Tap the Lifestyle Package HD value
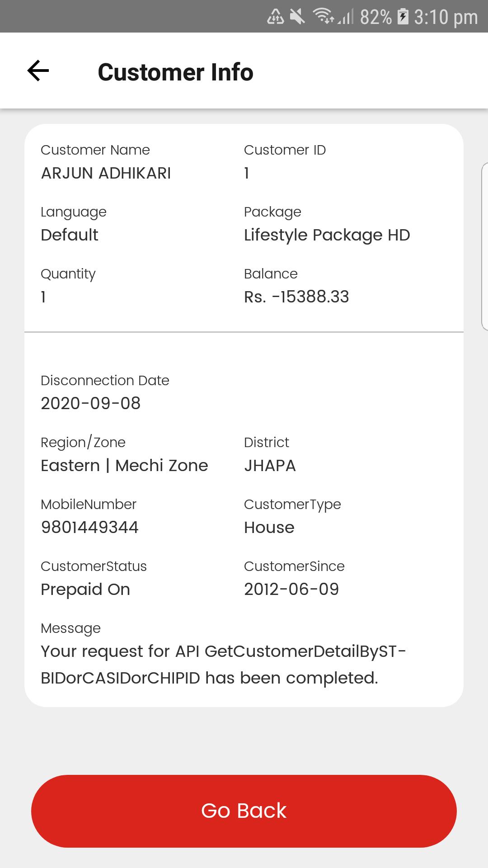This screenshot has width=488, height=868. click(327, 235)
